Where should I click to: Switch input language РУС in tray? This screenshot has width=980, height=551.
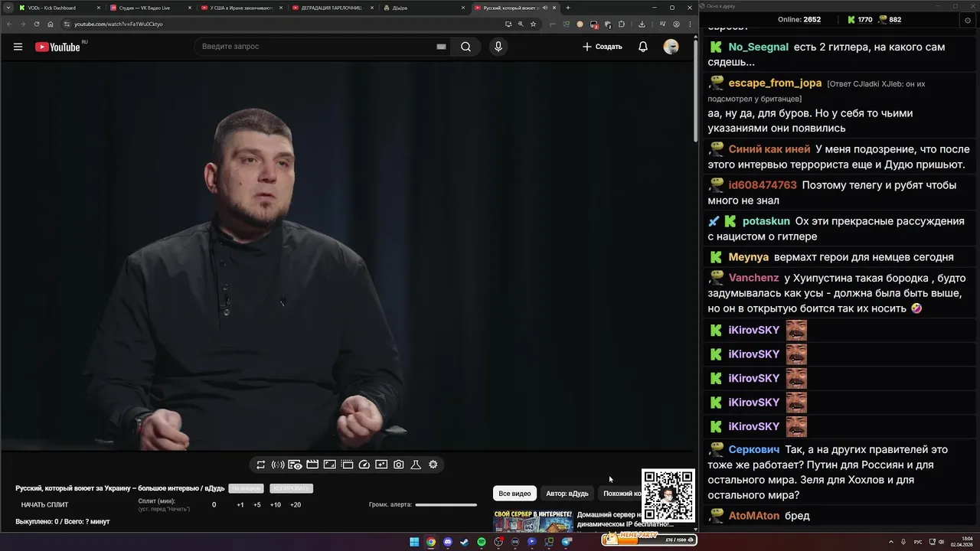[x=918, y=542]
